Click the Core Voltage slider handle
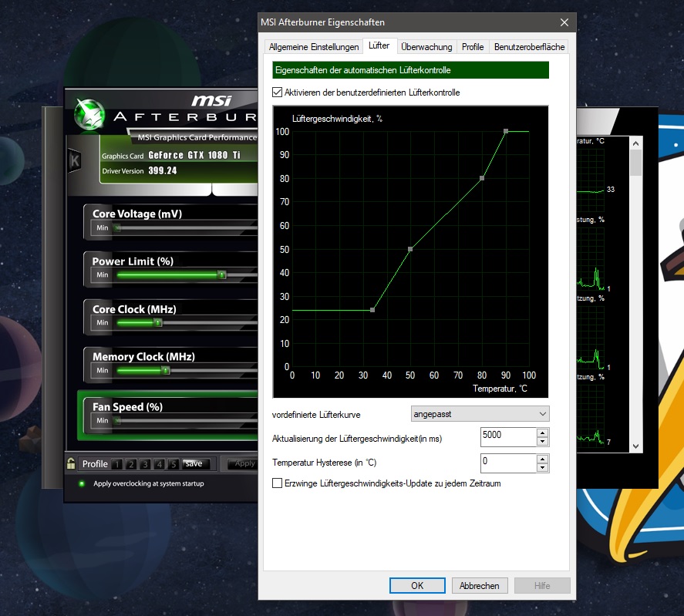This screenshot has width=684, height=616. click(117, 227)
